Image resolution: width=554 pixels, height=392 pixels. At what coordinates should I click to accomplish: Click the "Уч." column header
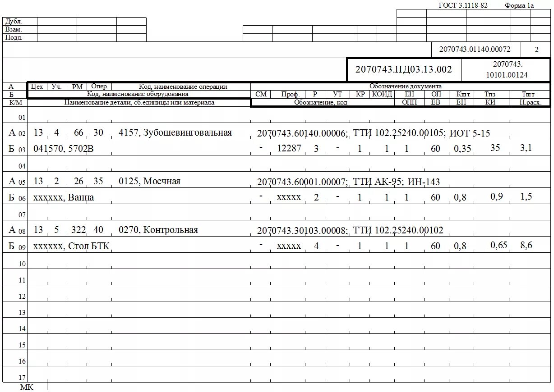tap(56, 86)
